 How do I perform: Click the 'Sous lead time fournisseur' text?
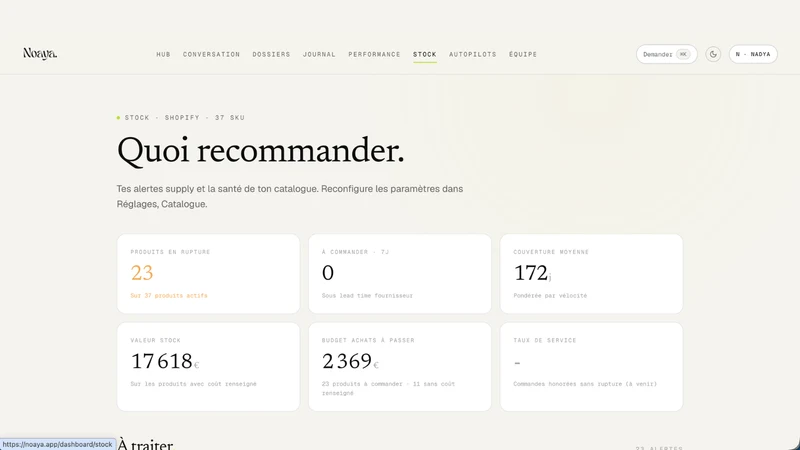[367, 295]
